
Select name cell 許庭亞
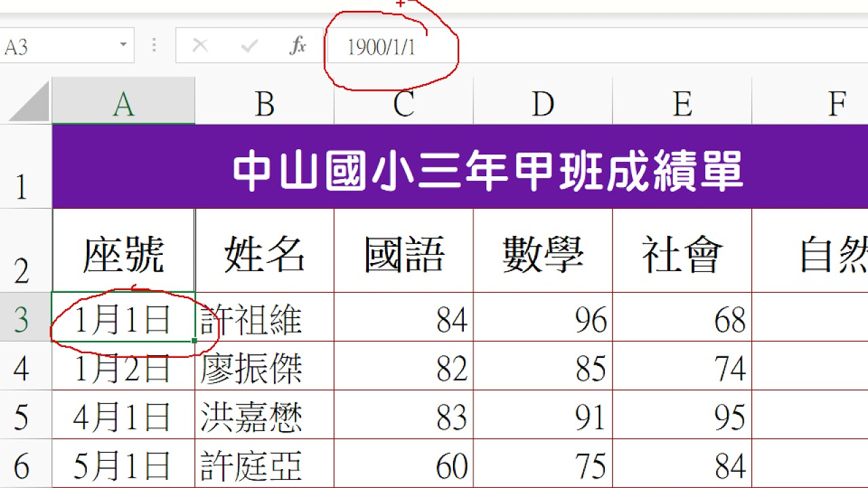[x=264, y=463]
